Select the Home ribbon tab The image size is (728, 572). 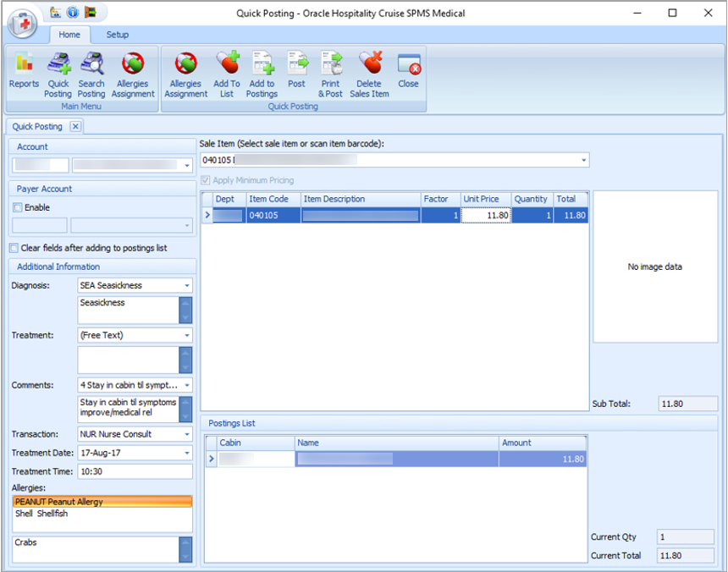tap(69, 35)
